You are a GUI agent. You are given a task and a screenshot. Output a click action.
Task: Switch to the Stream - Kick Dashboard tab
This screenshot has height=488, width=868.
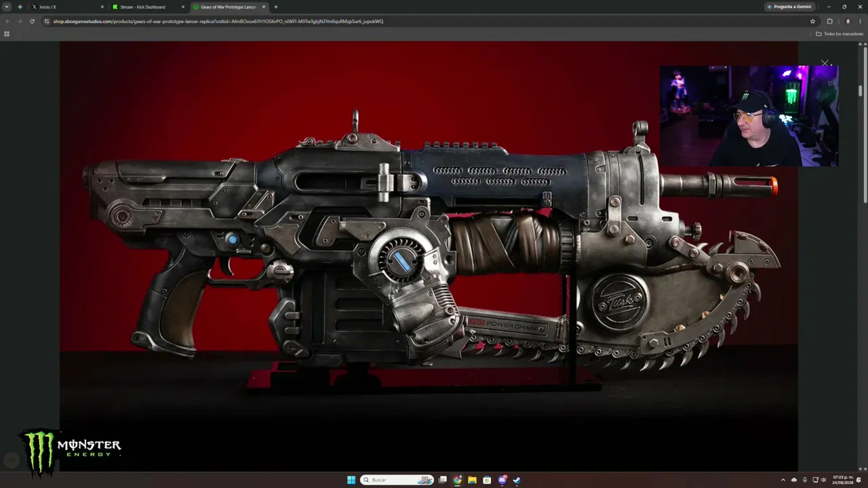tap(148, 7)
